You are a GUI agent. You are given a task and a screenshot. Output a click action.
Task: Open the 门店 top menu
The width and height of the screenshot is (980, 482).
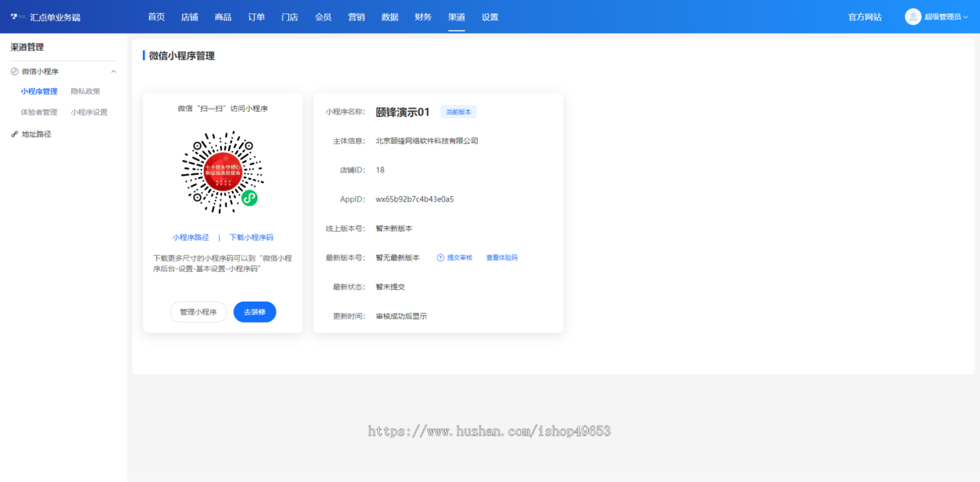pos(289,16)
